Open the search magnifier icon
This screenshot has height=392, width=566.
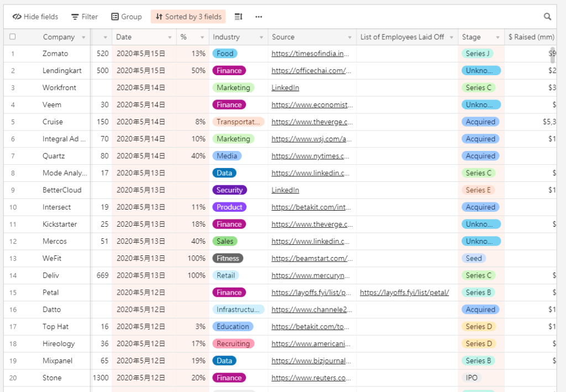[x=547, y=17]
